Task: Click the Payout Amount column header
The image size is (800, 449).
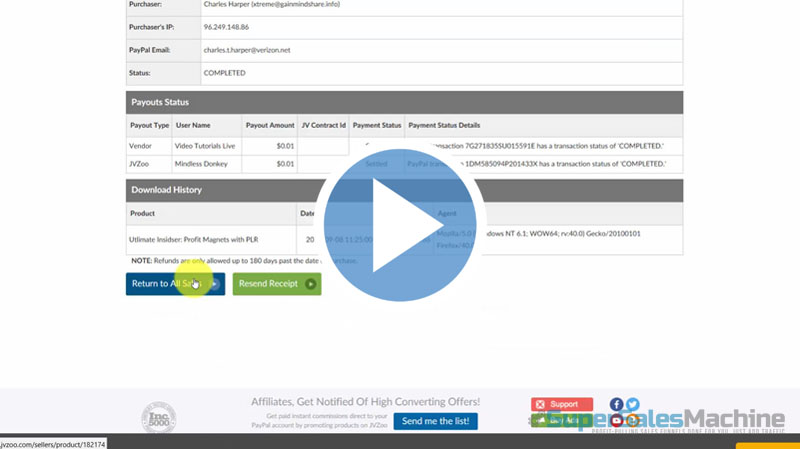Action: (x=270, y=125)
